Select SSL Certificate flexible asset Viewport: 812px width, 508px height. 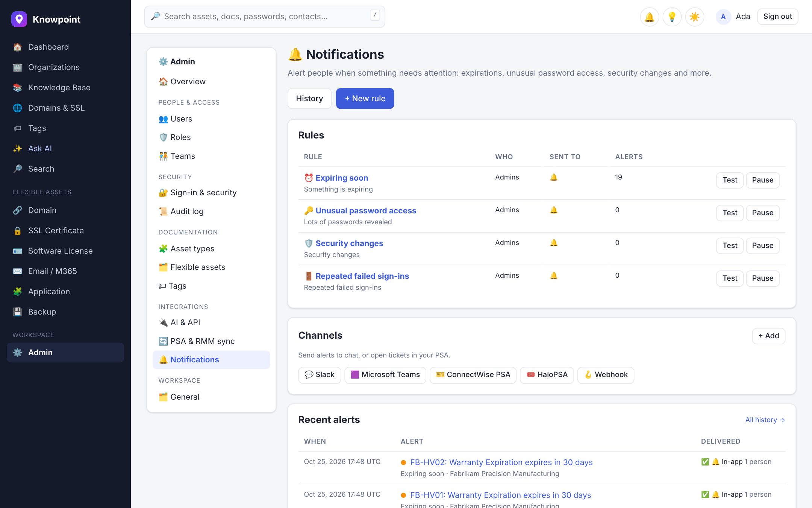(65, 231)
